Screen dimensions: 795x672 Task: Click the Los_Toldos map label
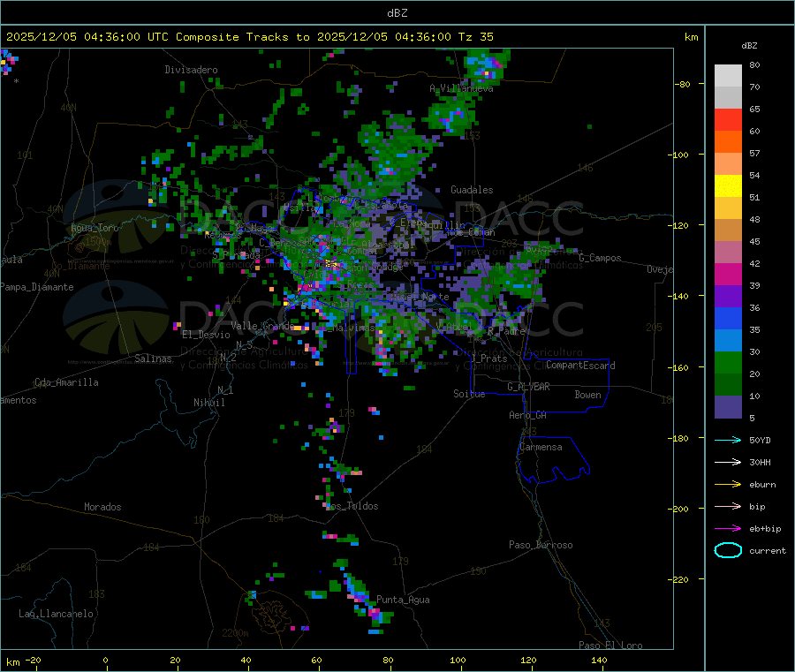click(352, 506)
